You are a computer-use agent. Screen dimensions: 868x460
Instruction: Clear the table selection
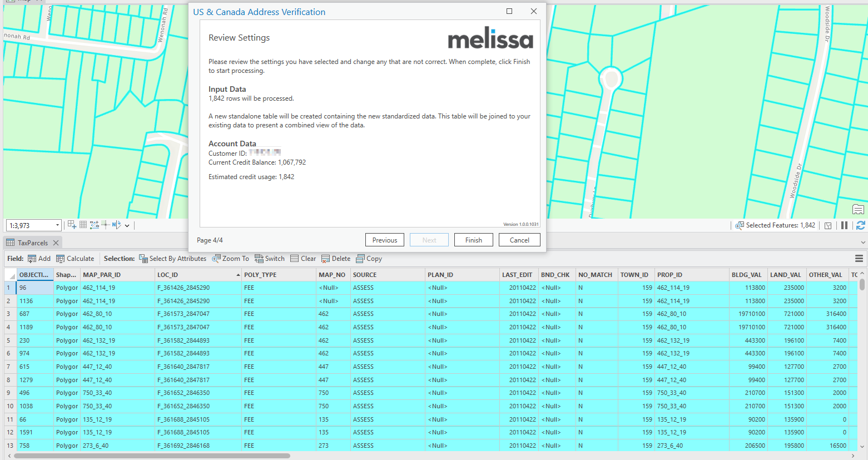(303, 258)
